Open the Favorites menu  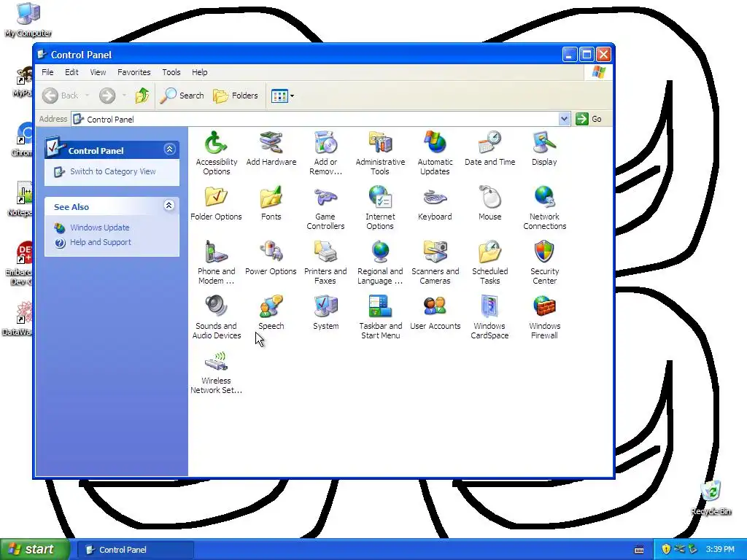click(134, 72)
